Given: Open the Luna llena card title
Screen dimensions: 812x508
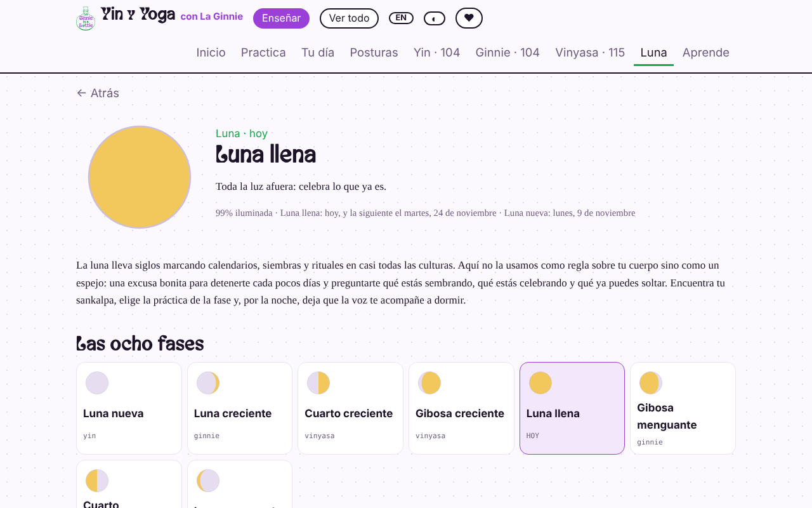Looking at the screenshot, I should click(x=553, y=413).
